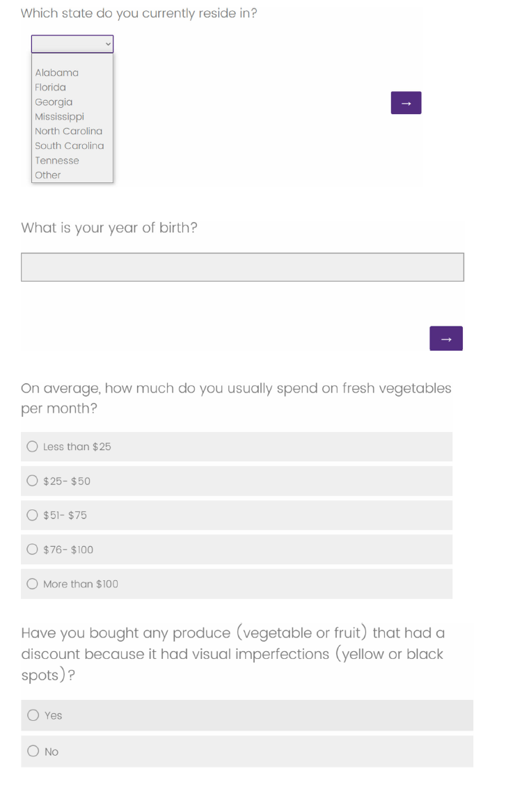The height and width of the screenshot is (812, 531).
Task: Open the state dropdown chevron
Action: [x=108, y=45]
